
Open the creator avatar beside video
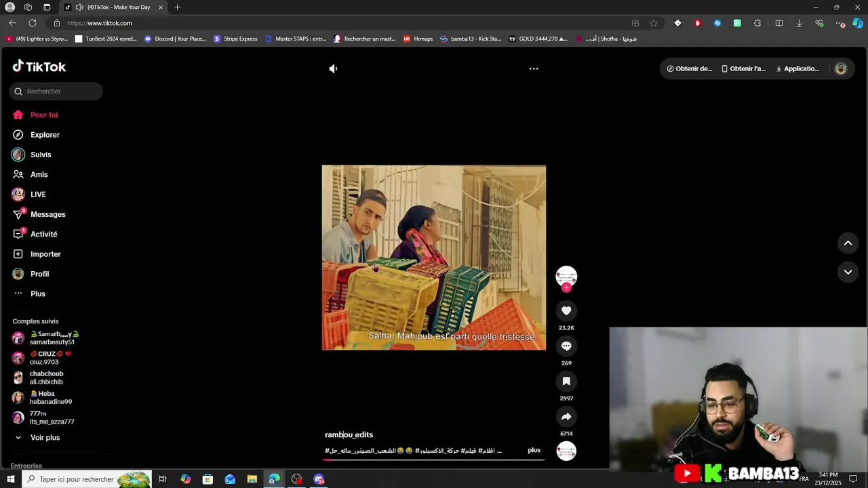pos(566,276)
